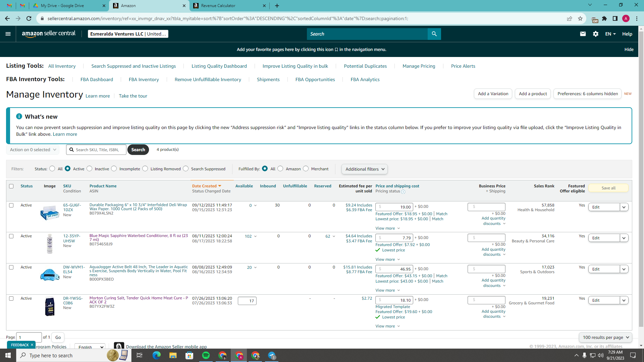The height and width of the screenshot is (362, 644).
Task: Expand the Additional filters dropdown
Action: [x=365, y=169]
